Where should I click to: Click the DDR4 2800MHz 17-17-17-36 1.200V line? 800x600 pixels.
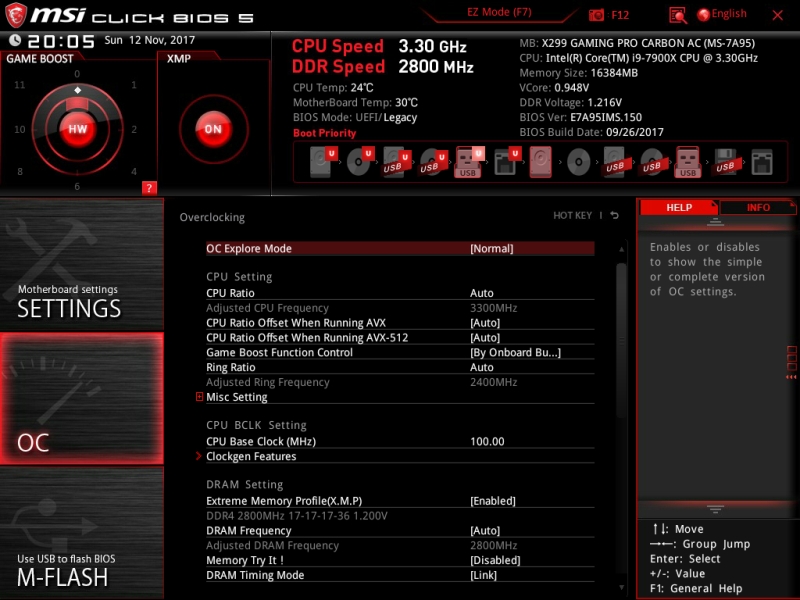pos(296,516)
